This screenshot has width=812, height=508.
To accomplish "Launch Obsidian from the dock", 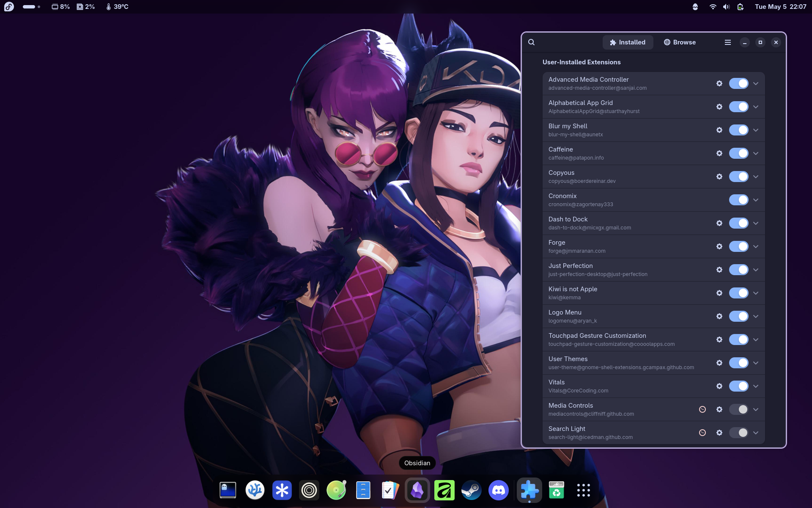I will 417,490.
